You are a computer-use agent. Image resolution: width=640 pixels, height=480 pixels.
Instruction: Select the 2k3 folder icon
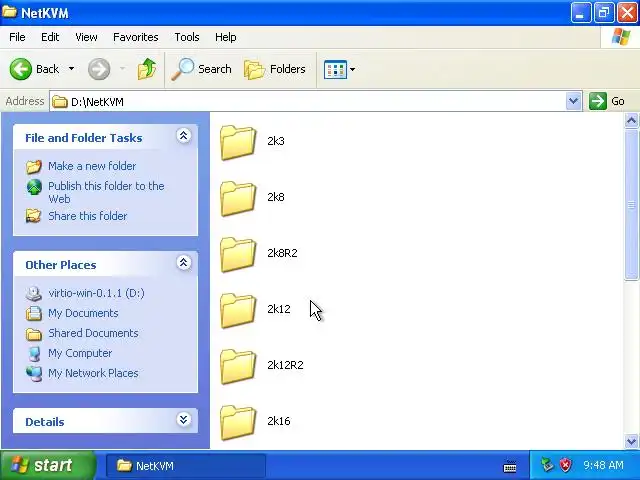238,142
